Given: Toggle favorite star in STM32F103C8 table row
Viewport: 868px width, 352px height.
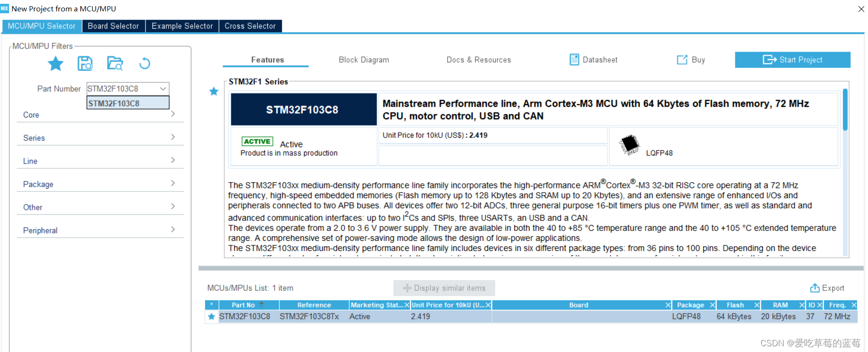Looking at the screenshot, I should pyautogui.click(x=211, y=316).
